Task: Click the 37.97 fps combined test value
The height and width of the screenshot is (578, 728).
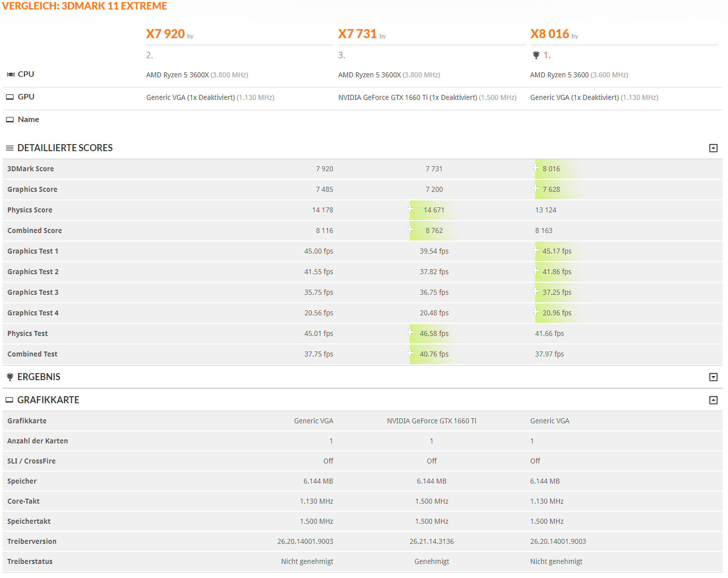Action: [x=549, y=354]
